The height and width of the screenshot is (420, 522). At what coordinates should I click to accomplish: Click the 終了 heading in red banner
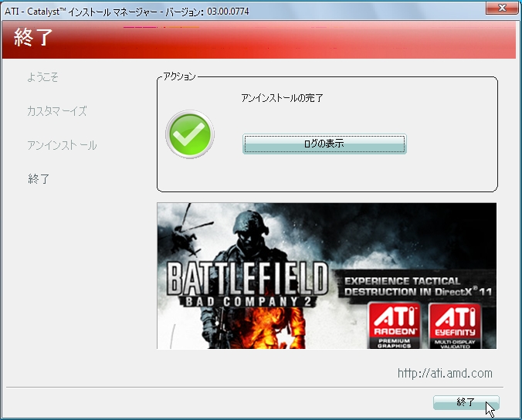[33, 37]
